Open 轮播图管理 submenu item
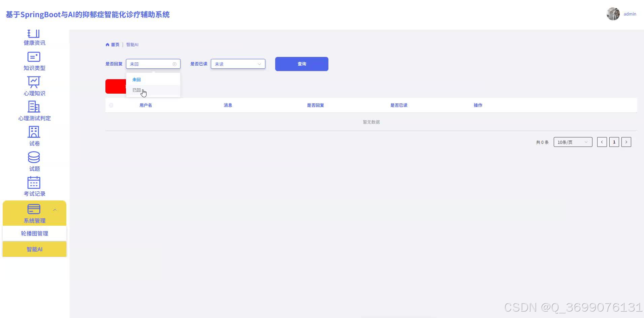Image resolution: width=644 pixels, height=318 pixels. click(34, 233)
